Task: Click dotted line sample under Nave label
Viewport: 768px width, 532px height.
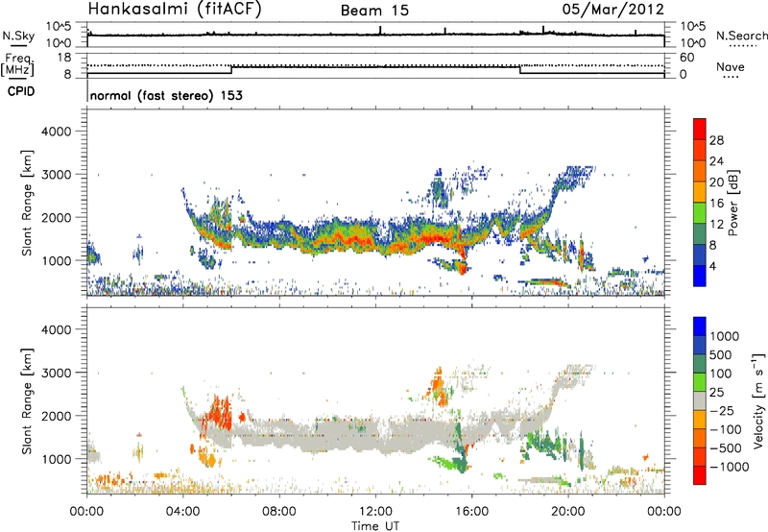Action: click(731, 77)
